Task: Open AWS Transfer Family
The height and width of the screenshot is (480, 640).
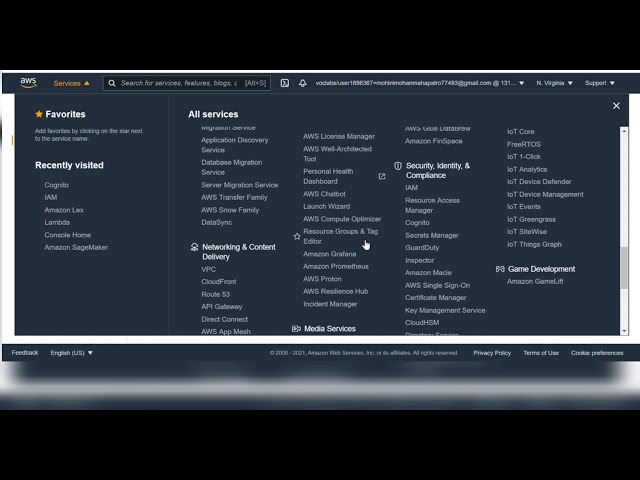Action: pos(234,198)
